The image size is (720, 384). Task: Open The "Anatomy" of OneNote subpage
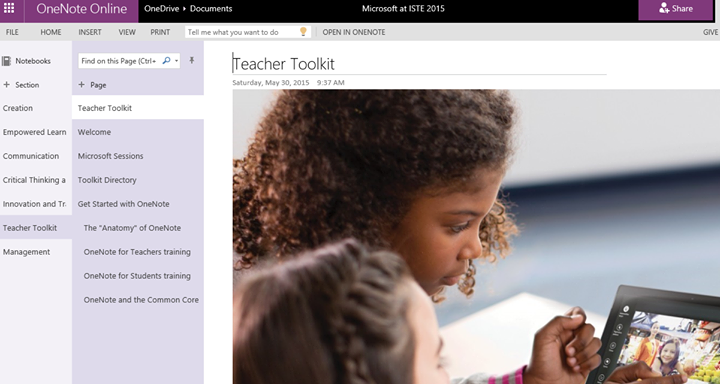click(x=138, y=227)
